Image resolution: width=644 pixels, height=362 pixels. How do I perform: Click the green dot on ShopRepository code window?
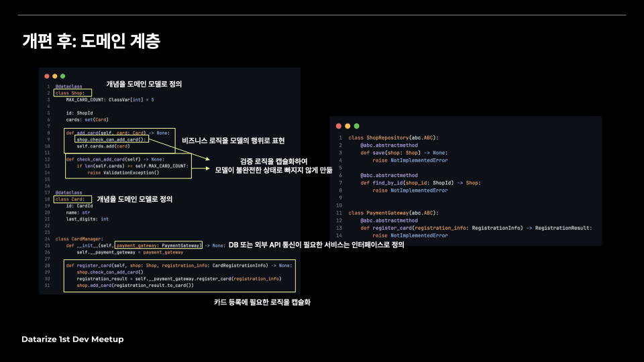coord(356,126)
